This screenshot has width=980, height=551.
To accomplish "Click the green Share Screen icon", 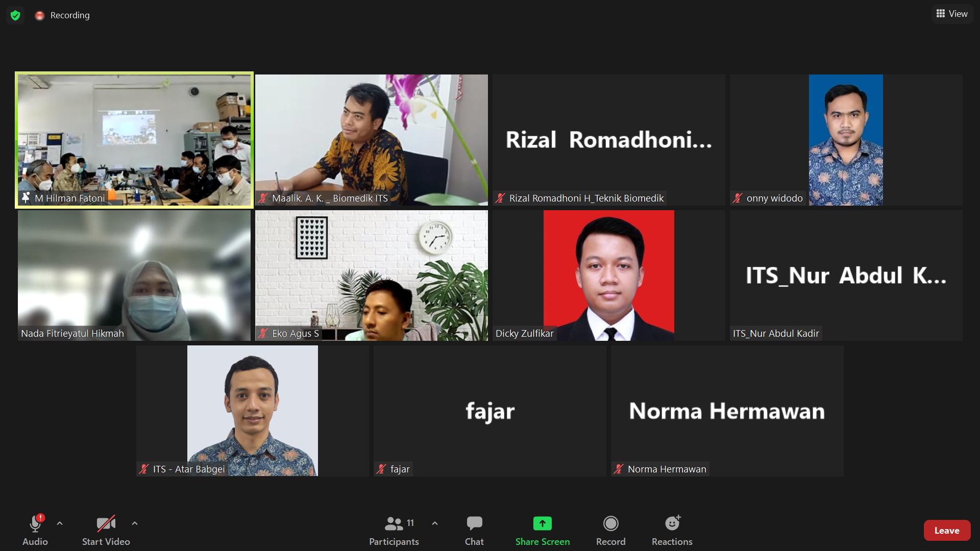I will pos(542,523).
